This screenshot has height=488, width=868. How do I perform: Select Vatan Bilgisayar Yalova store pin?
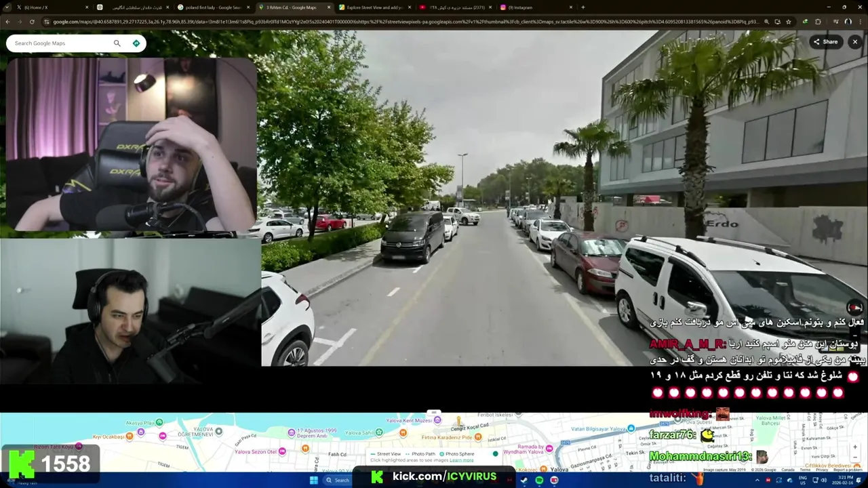(x=631, y=428)
